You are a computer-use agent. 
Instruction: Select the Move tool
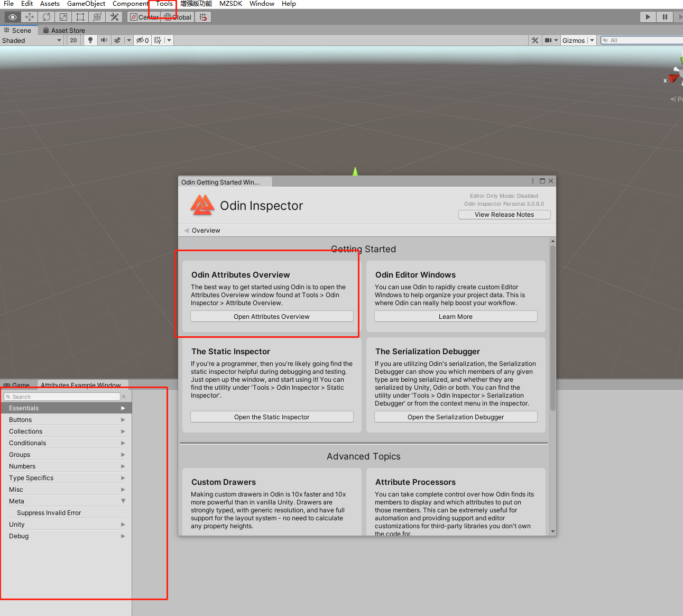[x=30, y=17]
